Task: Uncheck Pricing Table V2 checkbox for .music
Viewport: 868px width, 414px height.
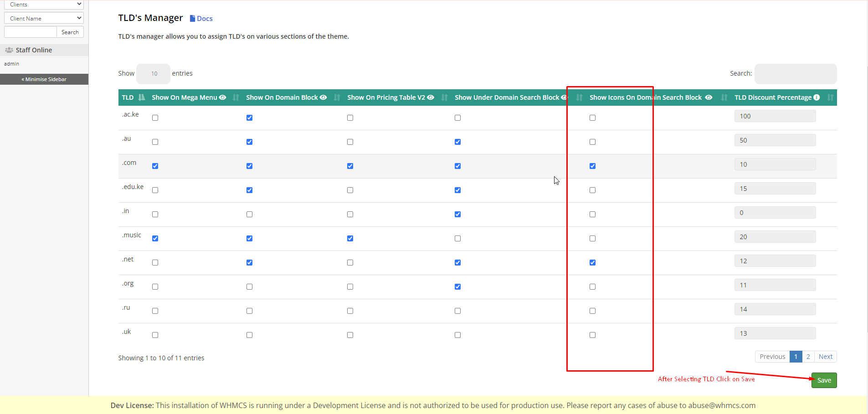Action: [350, 239]
